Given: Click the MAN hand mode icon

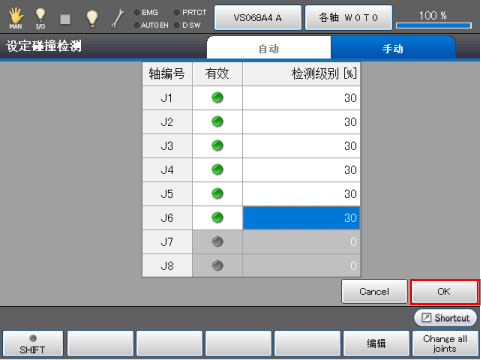Looking at the screenshot, I should click(x=16, y=18).
